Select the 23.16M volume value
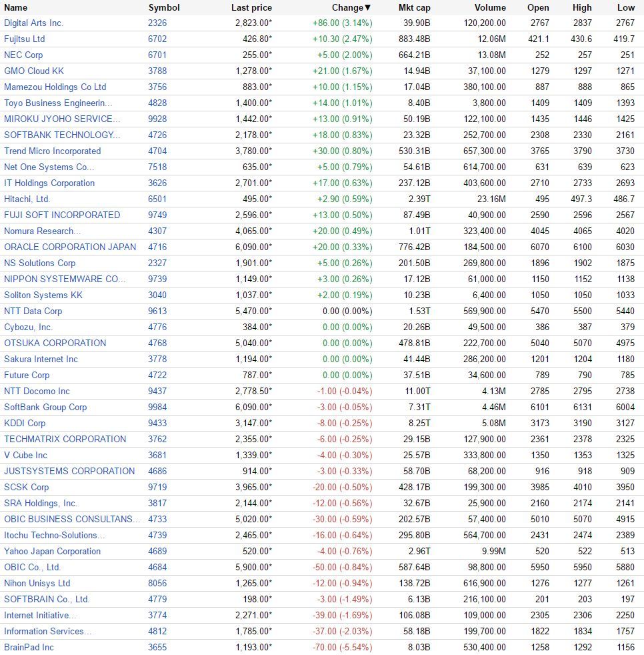Image resolution: width=644 pixels, height=655 pixels. pos(491,199)
